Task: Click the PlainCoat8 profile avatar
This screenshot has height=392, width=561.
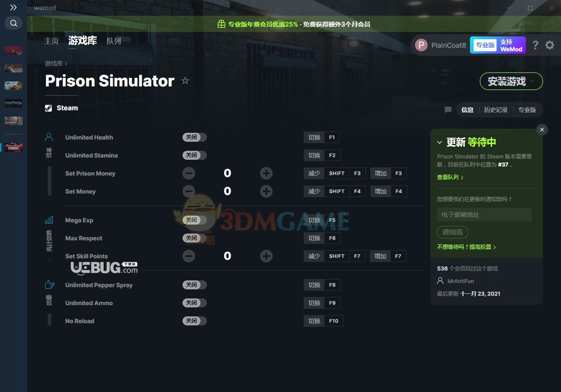Action: click(421, 45)
